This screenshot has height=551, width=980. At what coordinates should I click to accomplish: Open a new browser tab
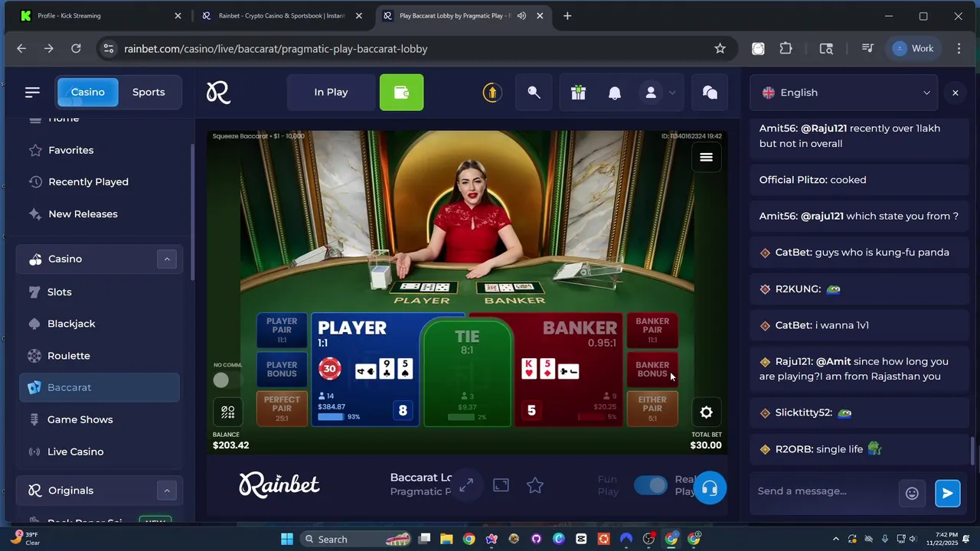(567, 15)
